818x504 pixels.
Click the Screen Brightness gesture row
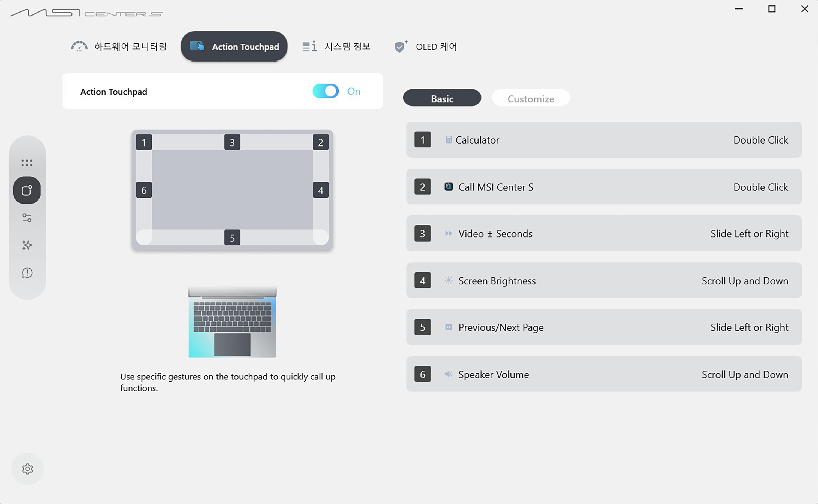(604, 281)
